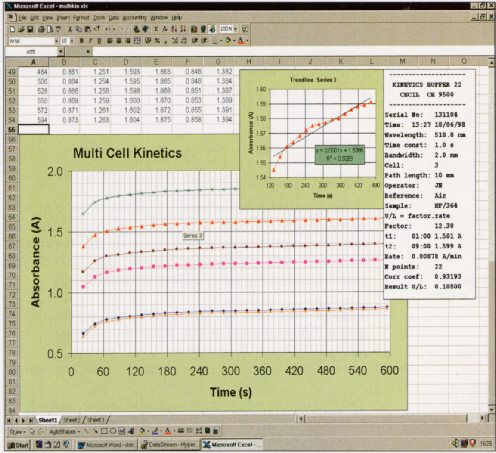Click the Windows Start button
The width and height of the screenshot is (496, 453).
coord(18,445)
